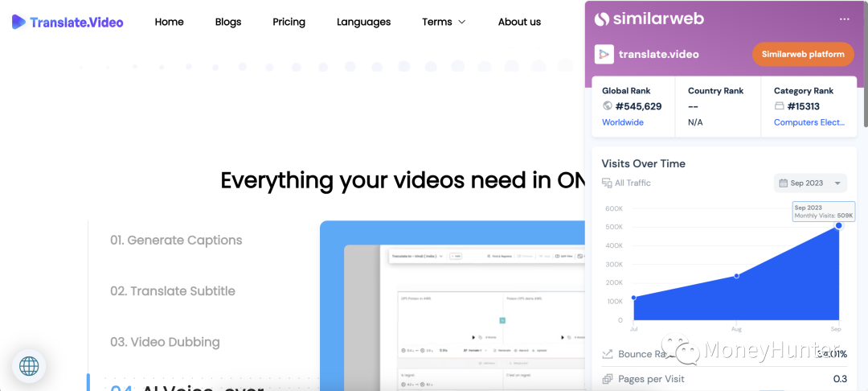Click the Similarweb platform button
Viewport: 868px width, 391px height.
(x=802, y=54)
